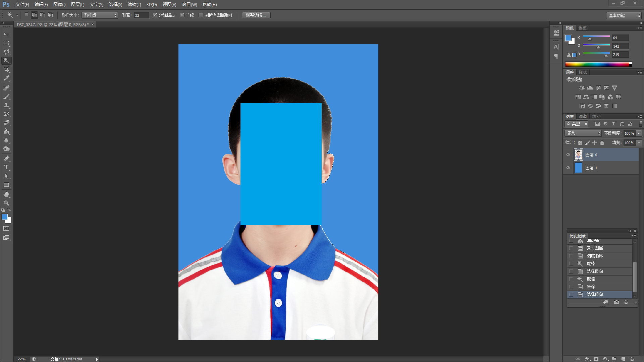Select the Rectangular Marquee tool
The height and width of the screenshot is (362, 644).
[x=6, y=43]
